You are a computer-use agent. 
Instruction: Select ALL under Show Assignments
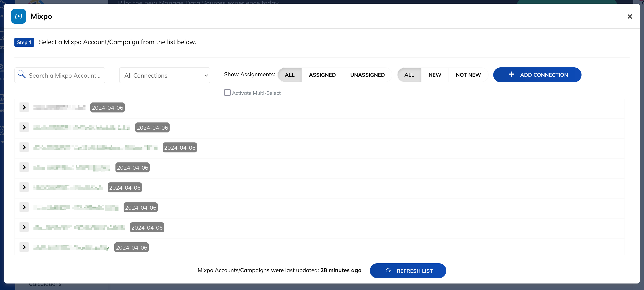(x=289, y=75)
